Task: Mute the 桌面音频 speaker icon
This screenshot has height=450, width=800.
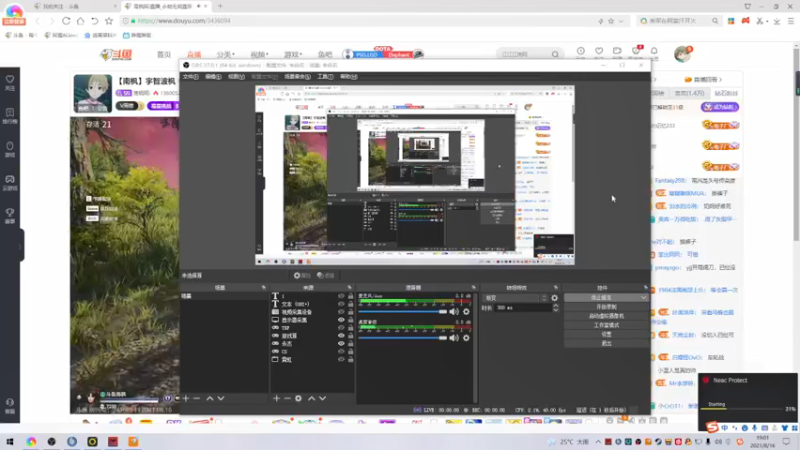Action: tap(454, 338)
